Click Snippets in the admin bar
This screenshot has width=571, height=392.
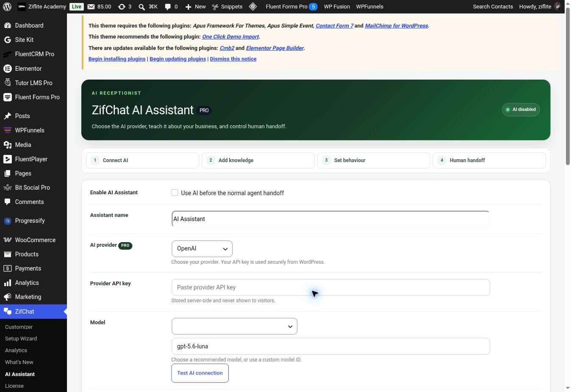[227, 7]
